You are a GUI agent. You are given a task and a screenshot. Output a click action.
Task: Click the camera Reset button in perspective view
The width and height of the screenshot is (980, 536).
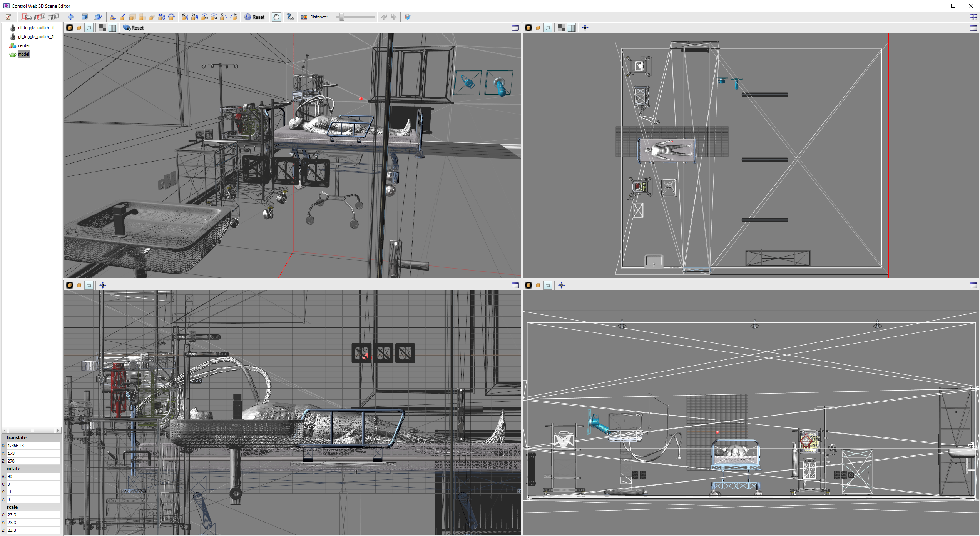click(x=133, y=28)
